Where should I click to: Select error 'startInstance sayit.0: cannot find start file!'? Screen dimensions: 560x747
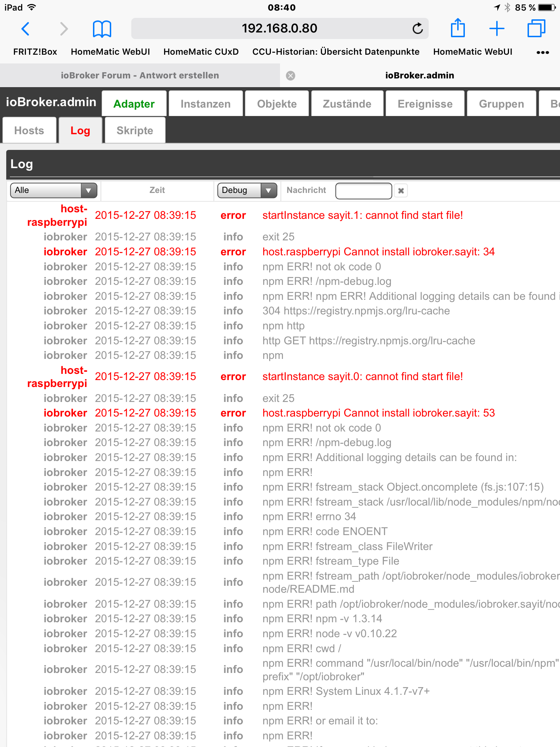coord(363,376)
